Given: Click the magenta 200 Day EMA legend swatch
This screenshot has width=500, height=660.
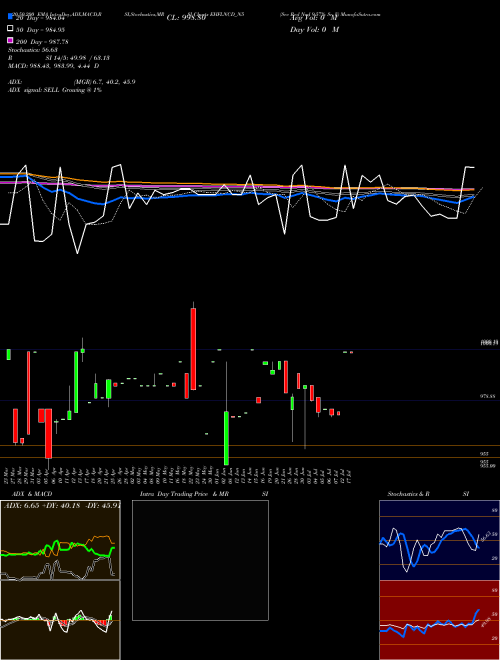Looking at the screenshot, I should click(x=10, y=40).
